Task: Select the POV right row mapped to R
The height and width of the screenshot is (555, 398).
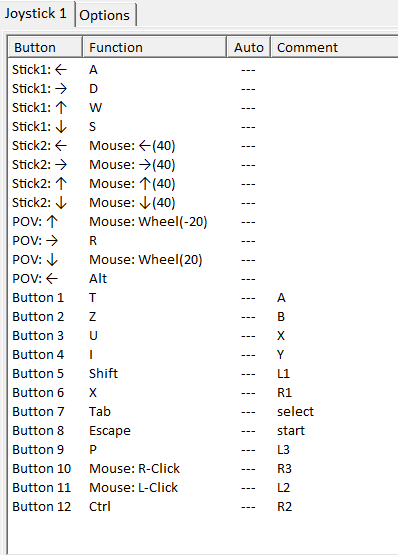Action: point(203,241)
